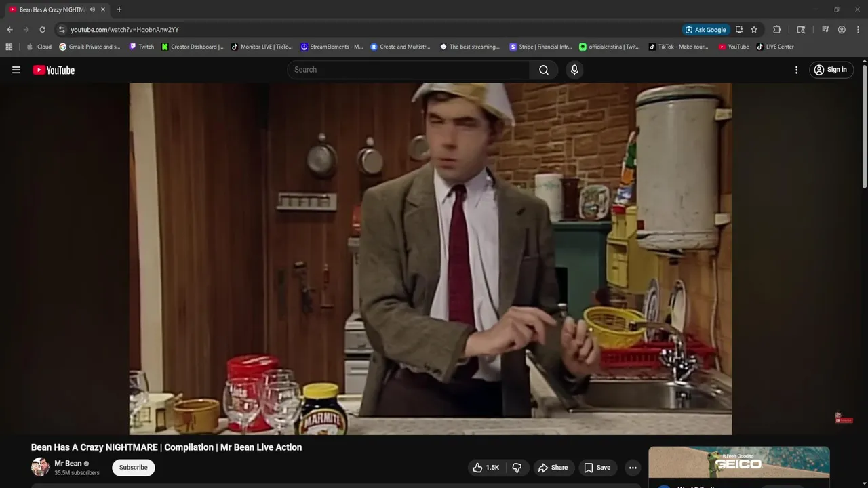Screen dimensions: 868x488
Task: Close the Mr Bean tab
Action: click(x=103, y=9)
